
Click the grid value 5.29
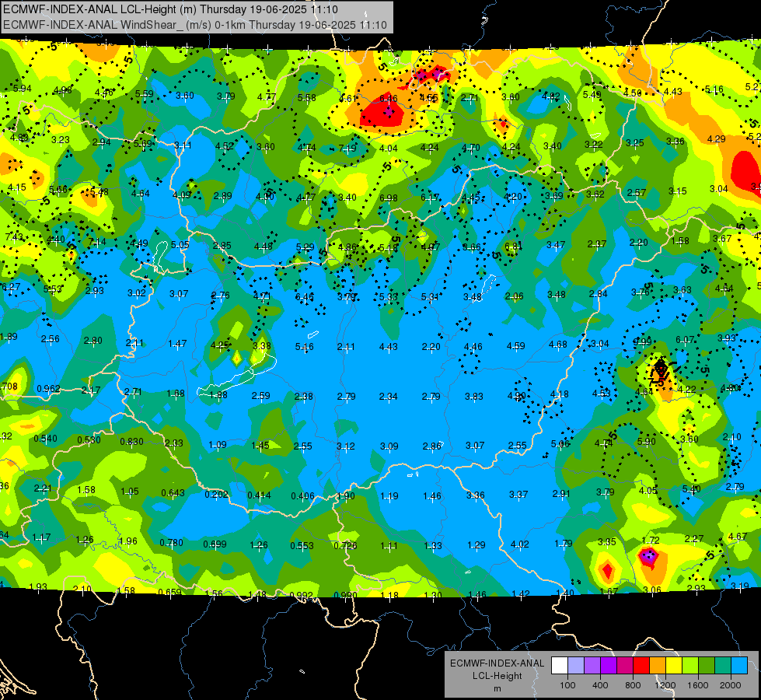[x=305, y=247]
